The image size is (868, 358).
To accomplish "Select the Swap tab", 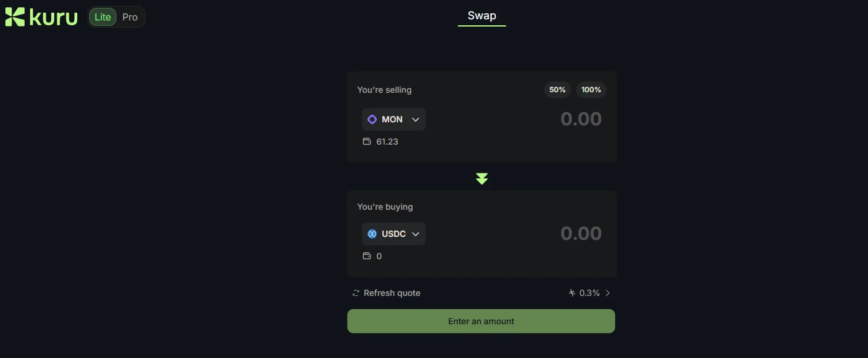I will pyautogui.click(x=481, y=16).
